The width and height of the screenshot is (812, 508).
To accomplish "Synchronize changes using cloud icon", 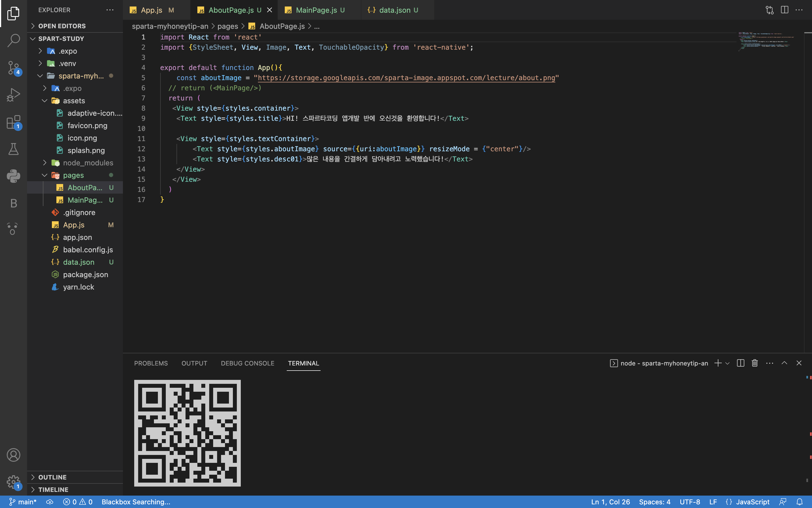I will coord(50,502).
